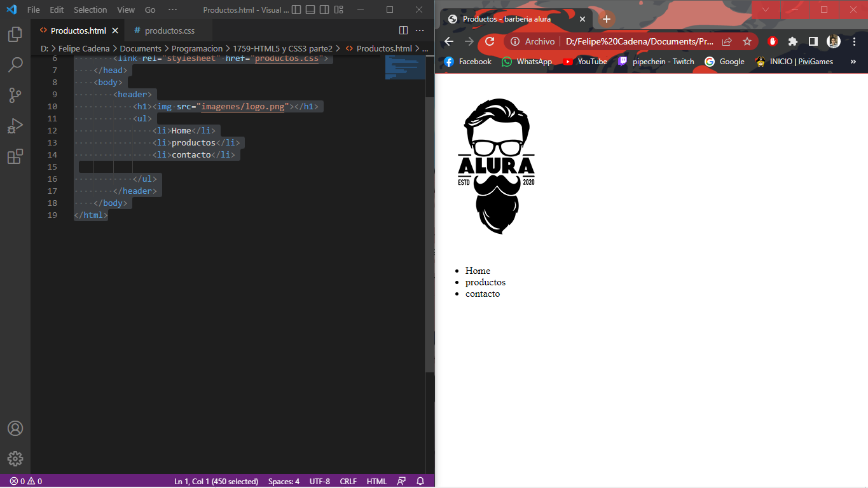Change language mode via HTML

[x=376, y=481]
